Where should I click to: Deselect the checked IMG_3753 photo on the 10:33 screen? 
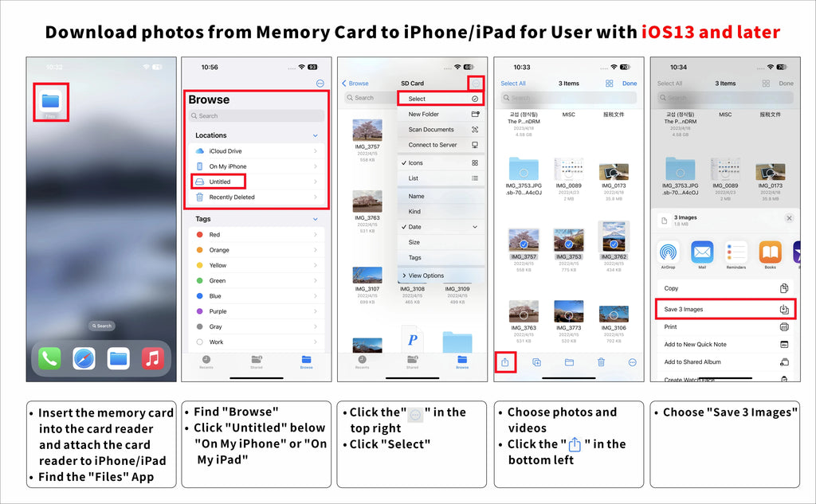(x=569, y=240)
